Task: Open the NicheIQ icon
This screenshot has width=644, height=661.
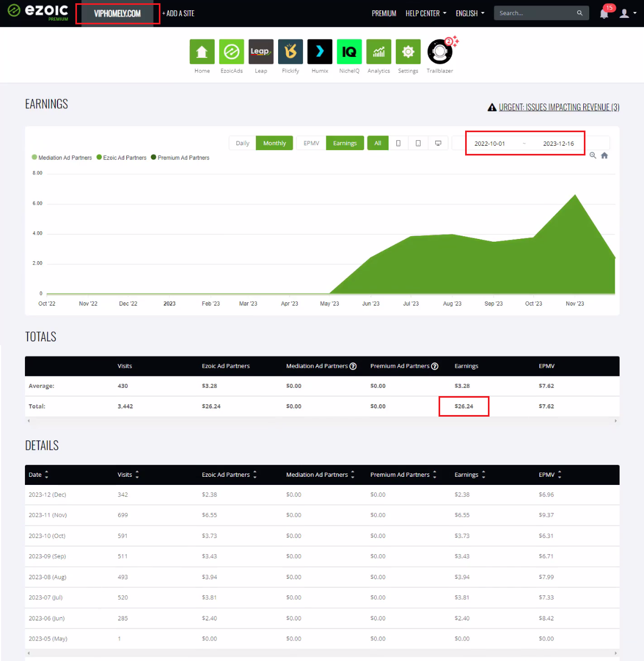Action: (x=349, y=52)
